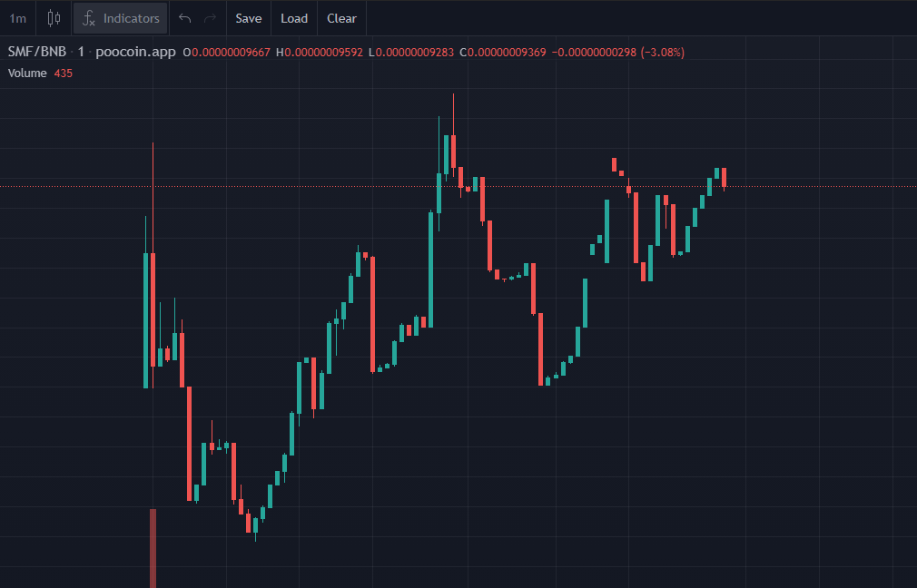The width and height of the screenshot is (917, 588).
Task: Click the high price 0.00000009592 value
Action: coord(323,52)
